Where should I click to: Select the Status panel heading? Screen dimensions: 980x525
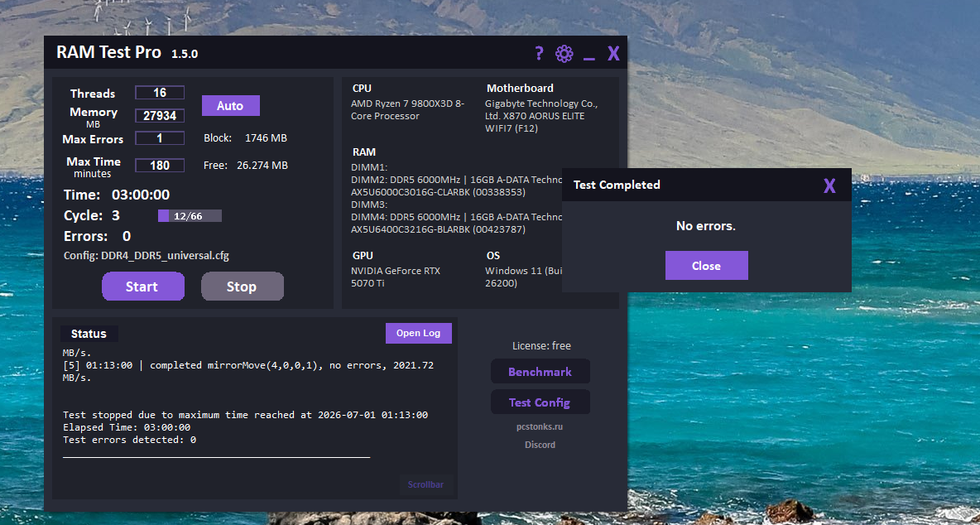pos(89,334)
